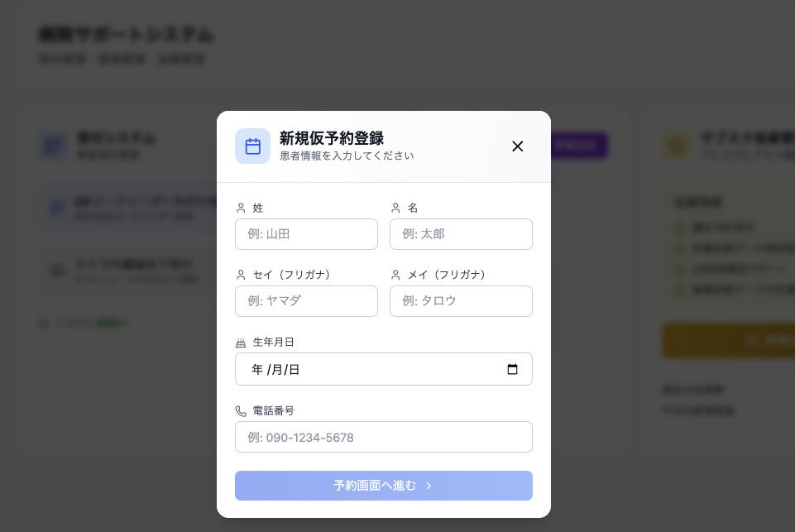Click the 名 input showing 例: 太郎

[x=461, y=234]
